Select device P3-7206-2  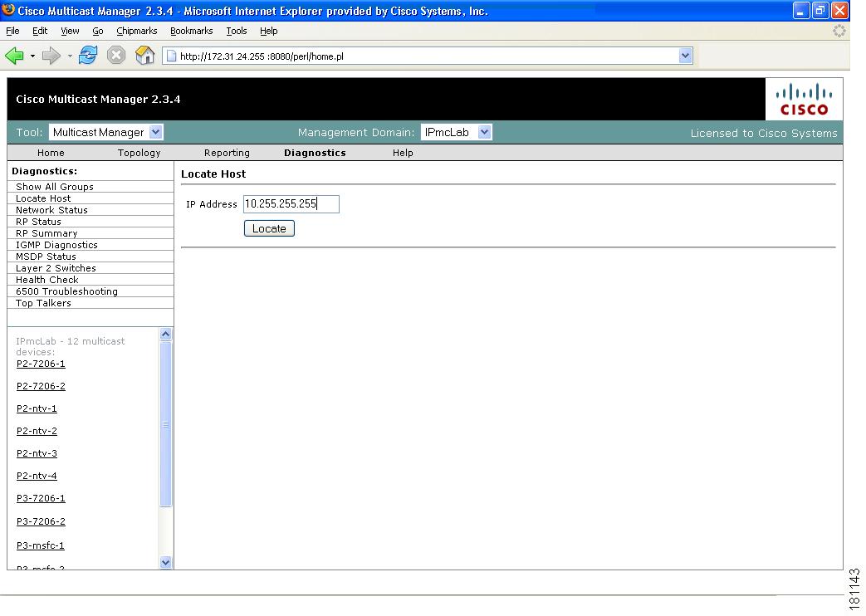tap(41, 521)
